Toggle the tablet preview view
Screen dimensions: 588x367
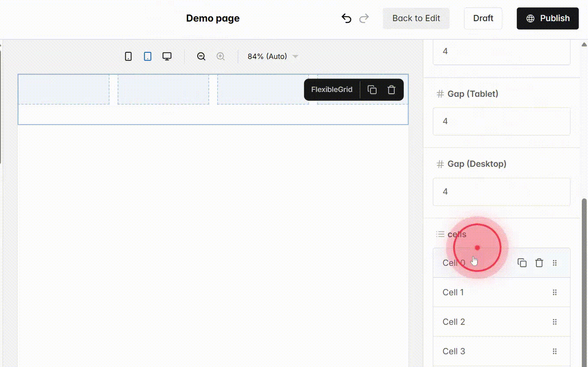coord(147,56)
